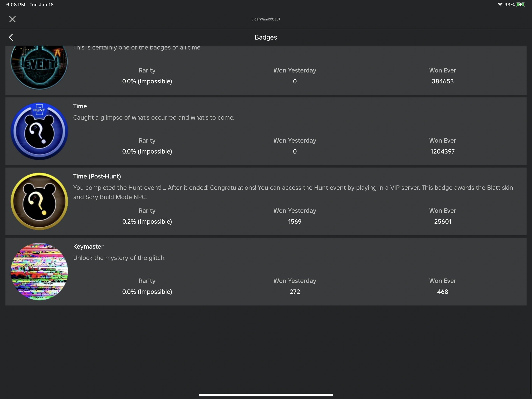The image size is (532, 399).
Task: Select the Time (Post-Hunt) badge title
Action: 97,176
